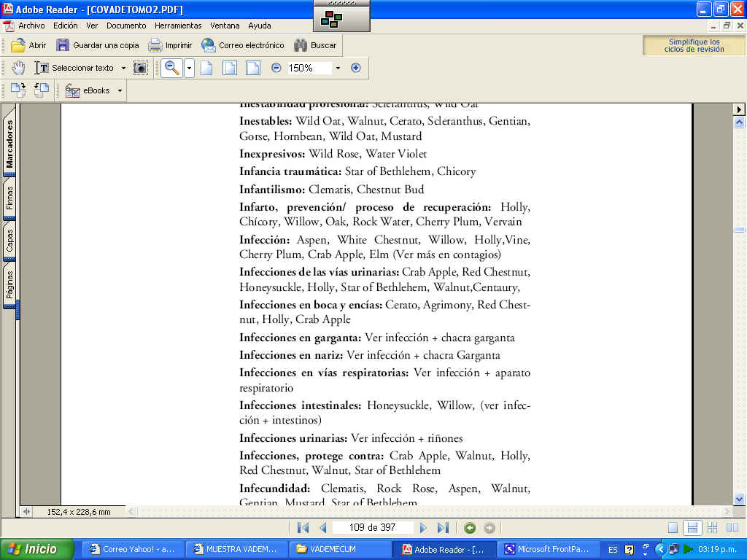Open VADEMECUM folder in taskbar
The image size is (747, 560).
340,550
